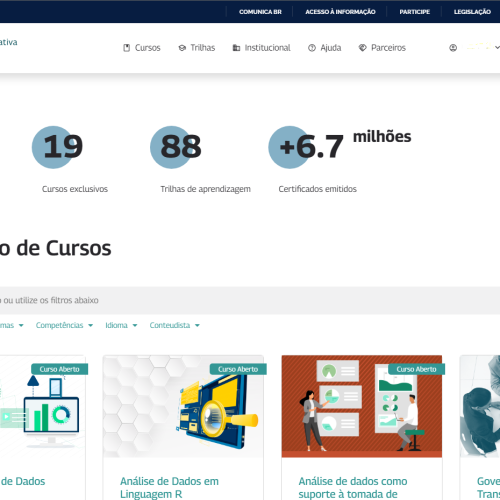Open the Ajuda menu
The width and height of the screenshot is (500, 500).
[x=325, y=48]
